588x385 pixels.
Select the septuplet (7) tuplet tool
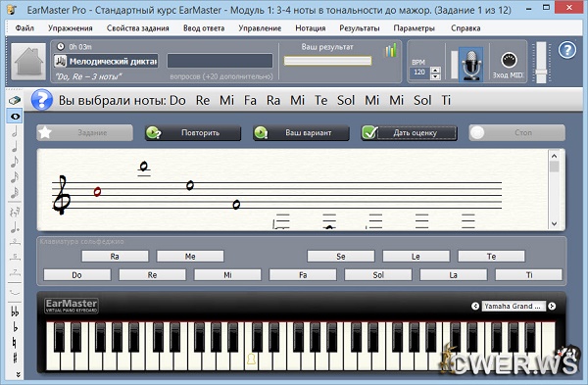15,272
